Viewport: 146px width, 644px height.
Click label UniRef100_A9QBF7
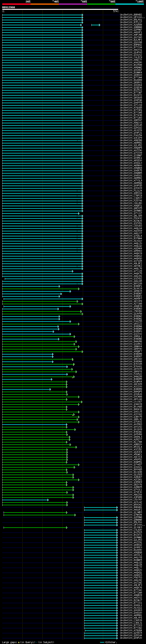131,352
